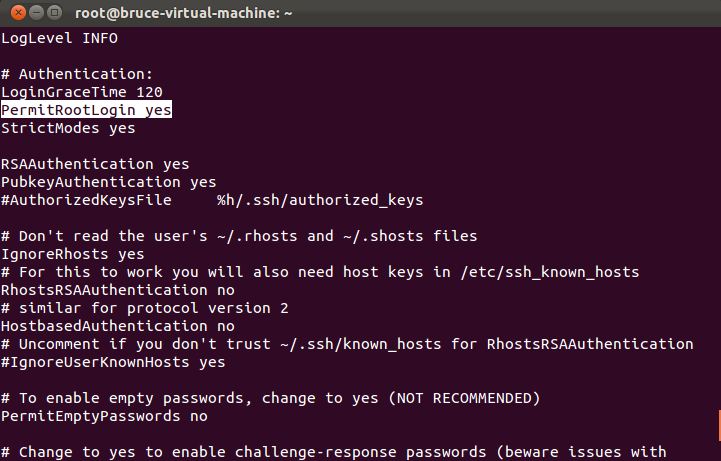Click the HostbasedAuthentication no line
The height and width of the screenshot is (461, 721).
point(118,326)
